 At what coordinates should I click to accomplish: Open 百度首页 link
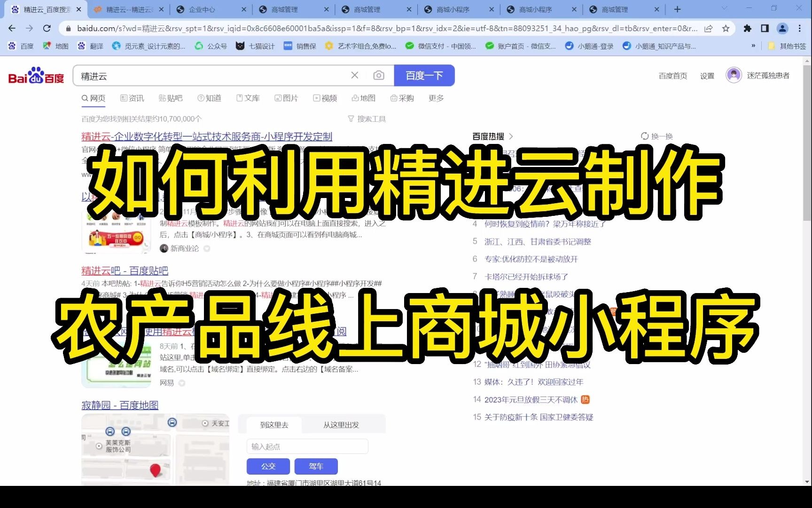click(672, 76)
